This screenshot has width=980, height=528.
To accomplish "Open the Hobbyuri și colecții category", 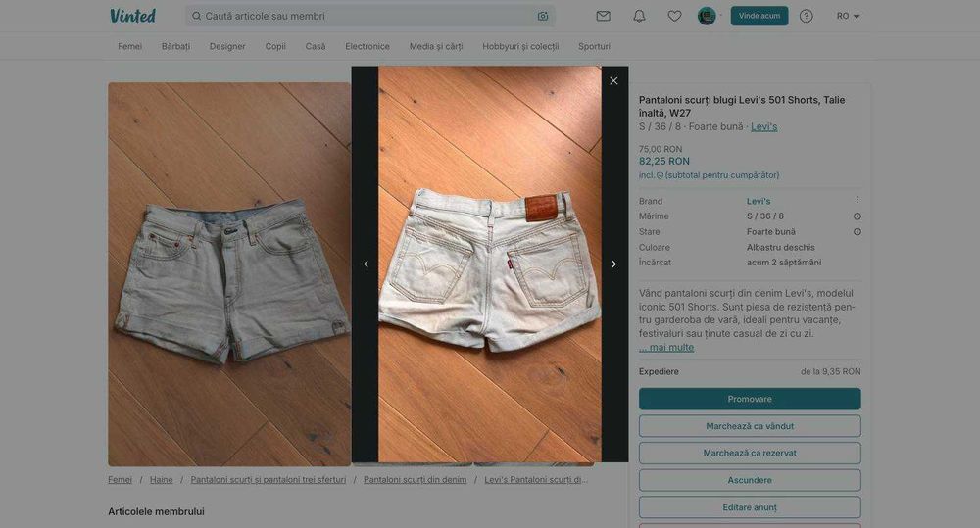I will click(520, 46).
